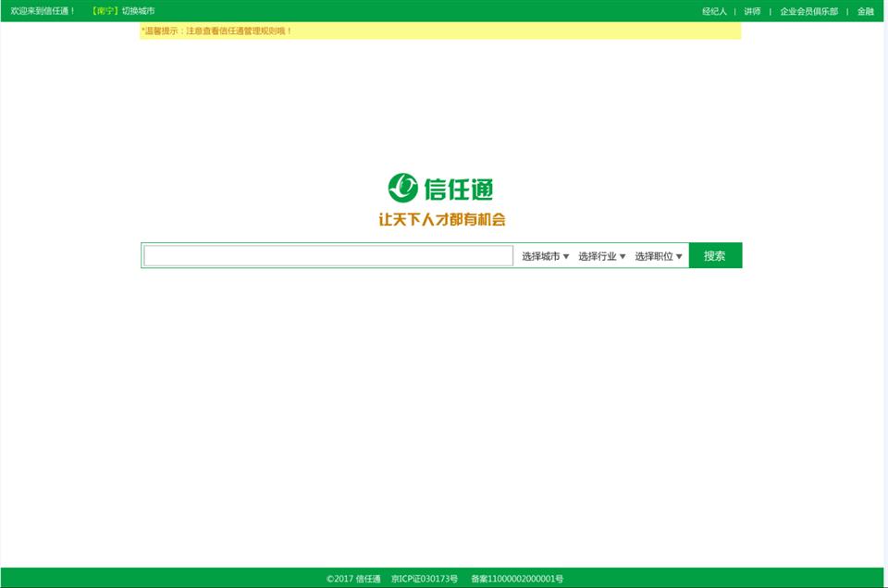Click the green 信任通 logo icon
The image size is (888, 588).
(402, 188)
